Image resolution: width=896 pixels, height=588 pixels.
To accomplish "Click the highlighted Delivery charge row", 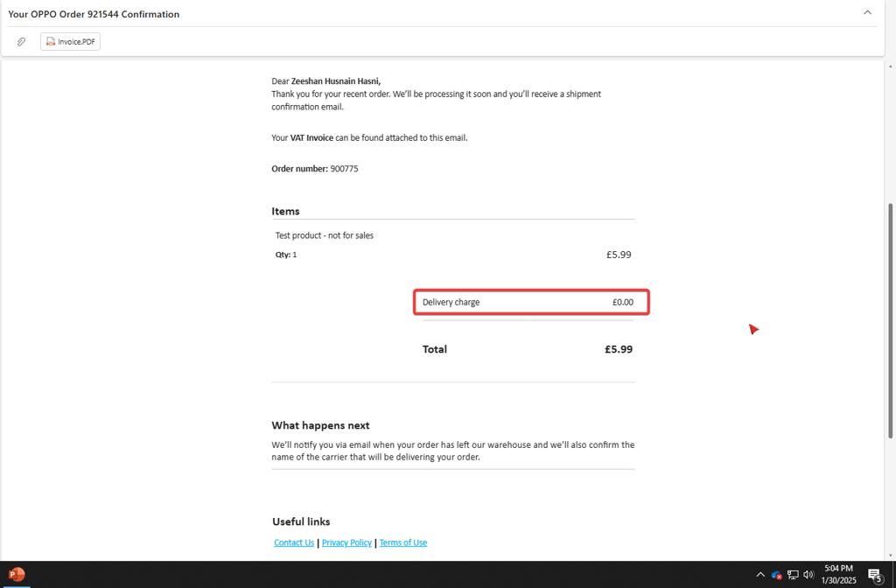I will pos(531,303).
